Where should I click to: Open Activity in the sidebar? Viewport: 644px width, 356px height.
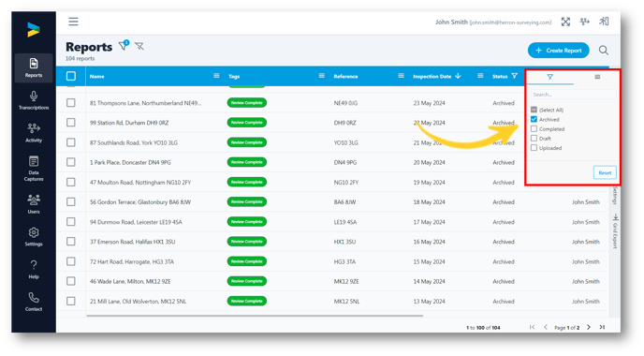34,133
